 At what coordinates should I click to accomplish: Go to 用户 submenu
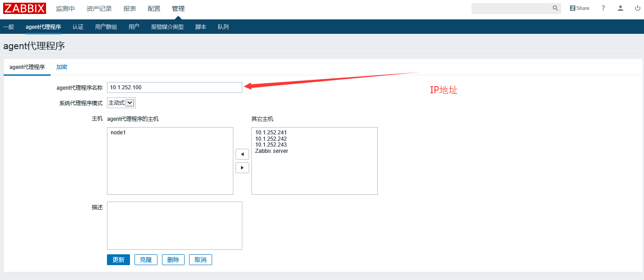pyautogui.click(x=134, y=27)
